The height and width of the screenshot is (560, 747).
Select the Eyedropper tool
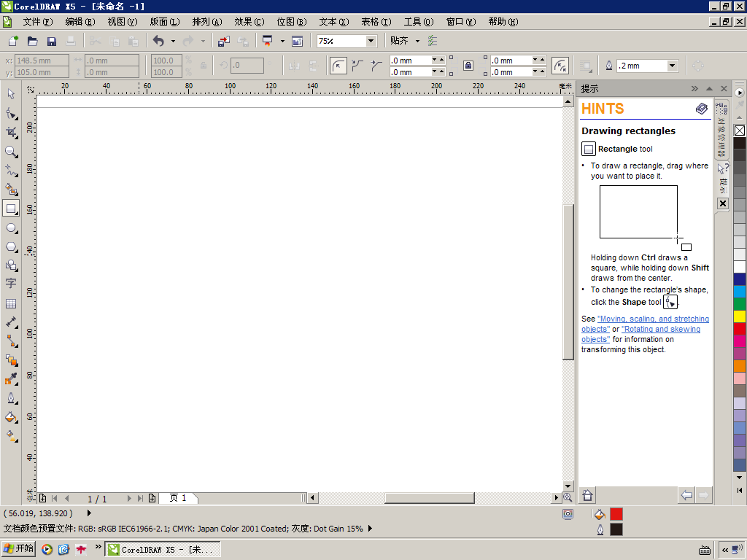coord(11,379)
